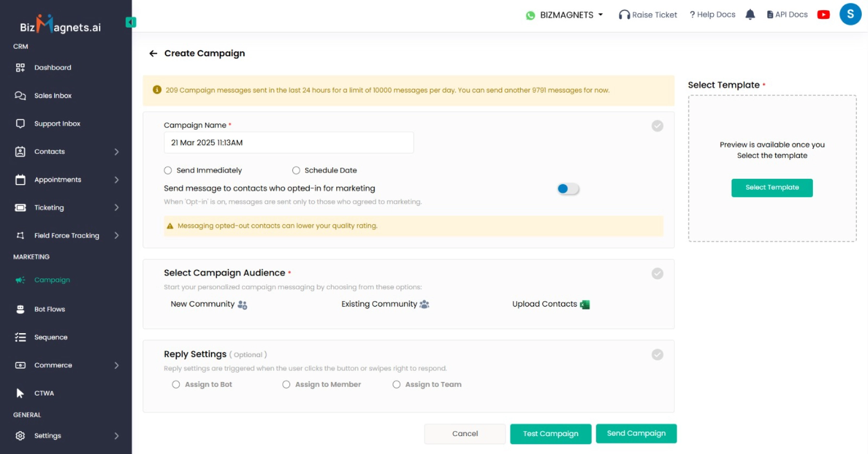The width and height of the screenshot is (868, 454).
Task: Click the WhatsApp account icon
Action: pyautogui.click(x=530, y=15)
